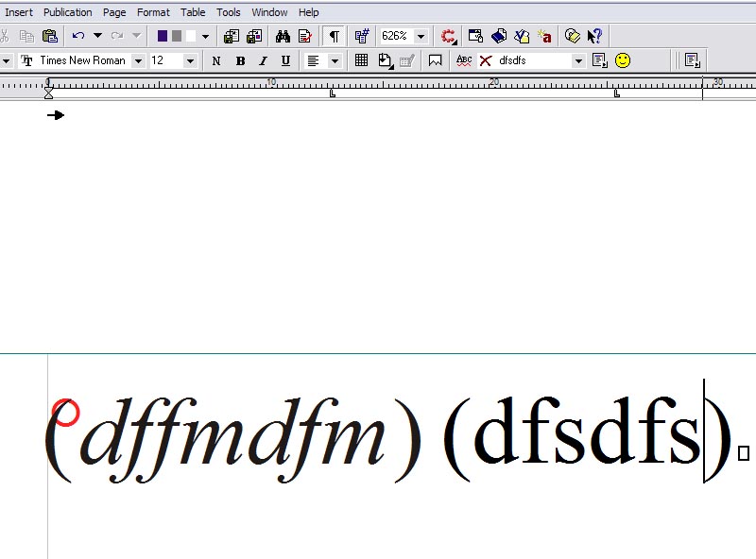The width and height of the screenshot is (756, 559).
Task: Click the grayed table edit pencil icon
Action: pyautogui.click(x=407, y=60)
